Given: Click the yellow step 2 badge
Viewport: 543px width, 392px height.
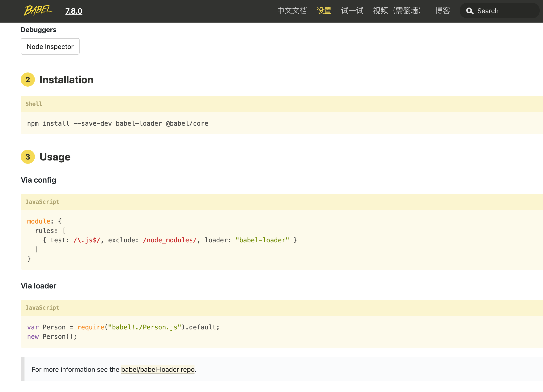Looking at the screenshot, I should point(28,80).
